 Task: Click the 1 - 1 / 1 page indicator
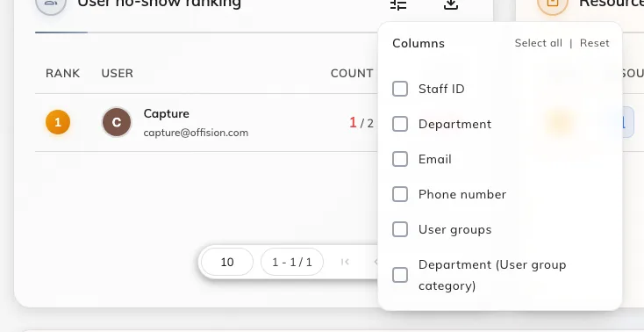(x=292, y=262)
